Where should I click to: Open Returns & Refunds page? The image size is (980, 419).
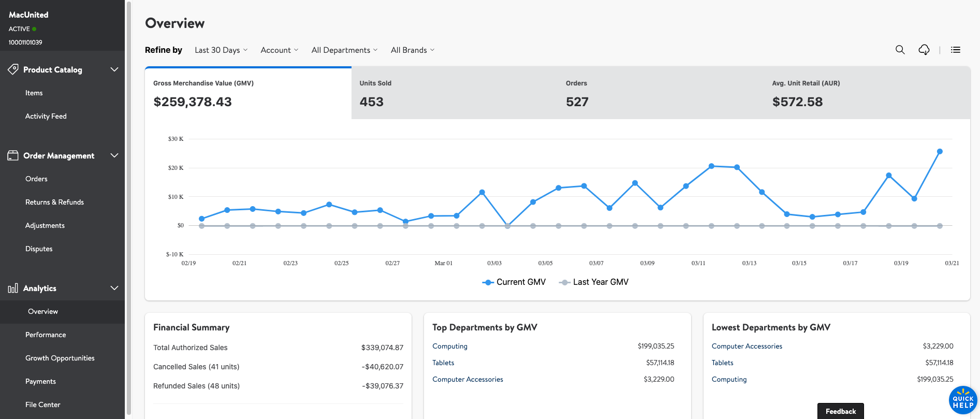click(54, 203)
